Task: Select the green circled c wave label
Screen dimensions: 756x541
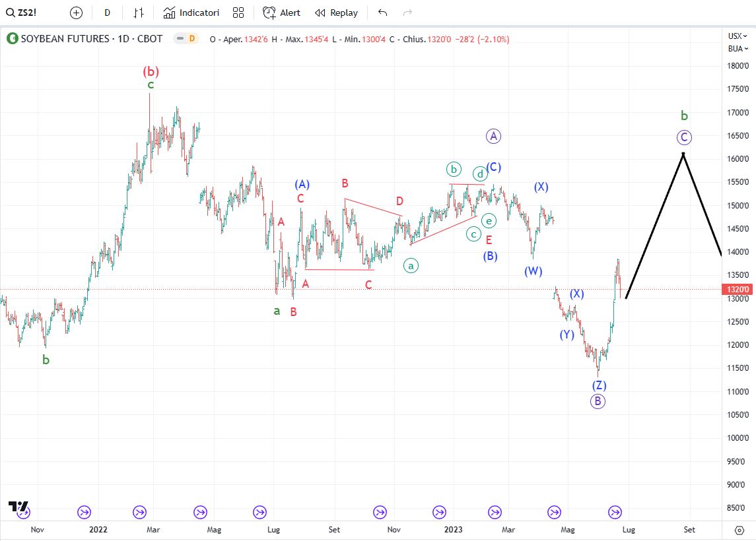Action: tap(474, 235)
